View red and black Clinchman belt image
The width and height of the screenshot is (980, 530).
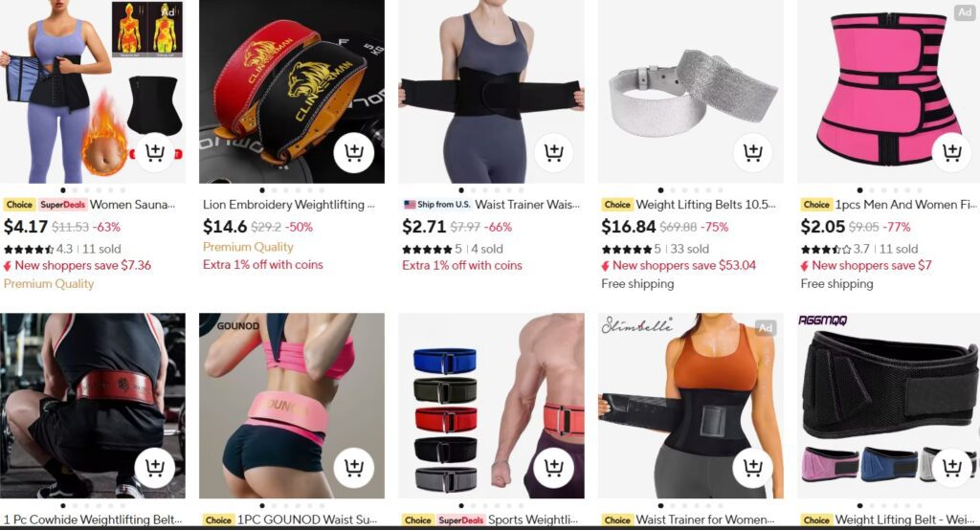pyautogui.click(x=292, y=91)
